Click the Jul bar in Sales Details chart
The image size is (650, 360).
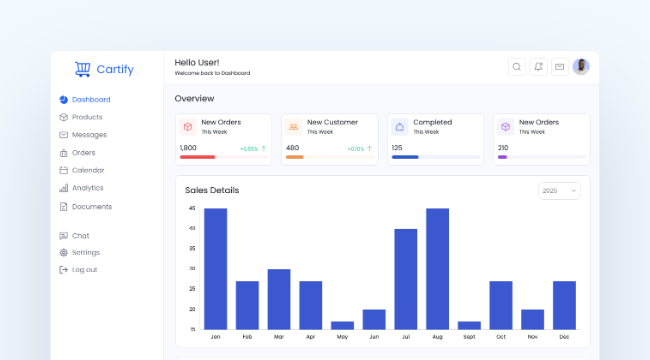(406, 279)
